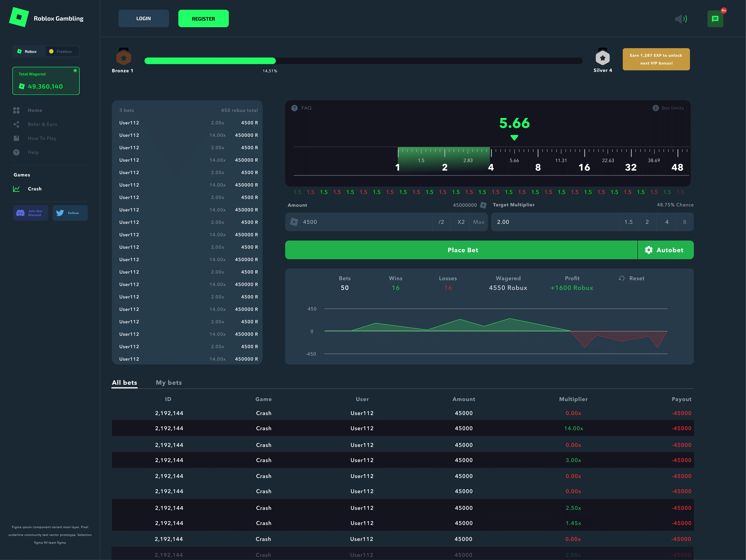Viewport: 746px width, 560px height.
Task: Open Refer & Earn in the sidebar
Action: 43,125
